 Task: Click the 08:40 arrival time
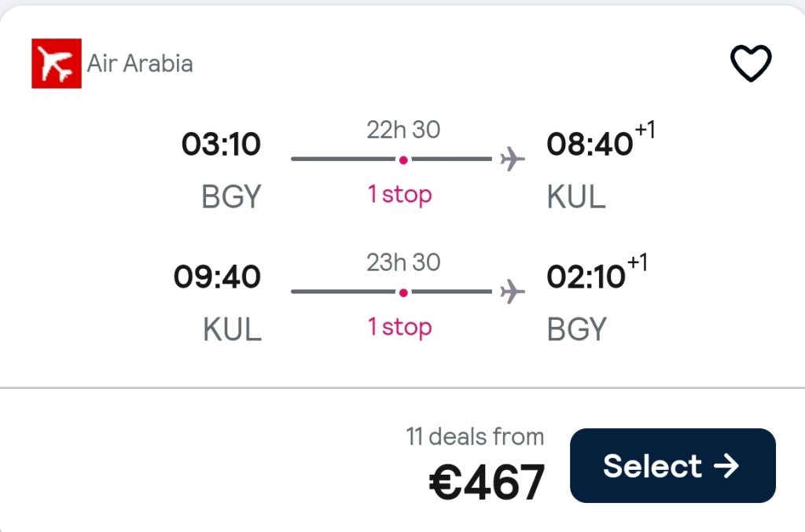[x=590, y=144]
